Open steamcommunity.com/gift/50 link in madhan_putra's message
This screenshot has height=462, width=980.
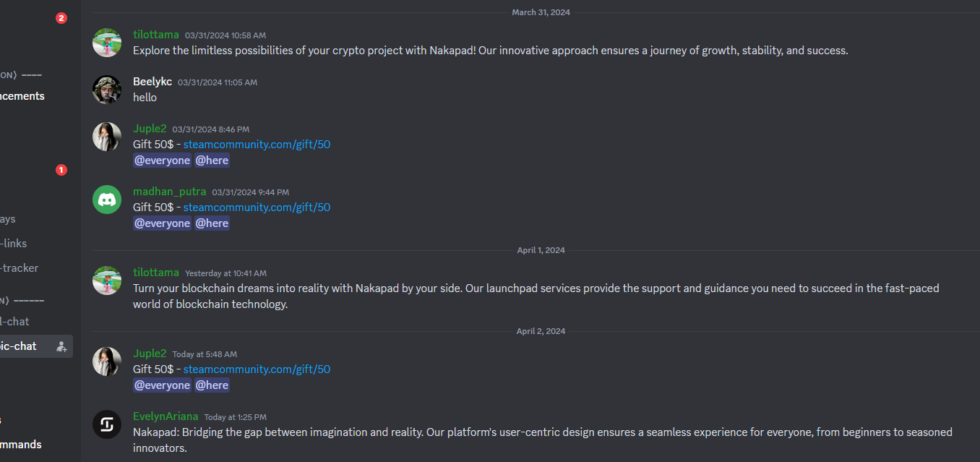[x=257, y=208]
